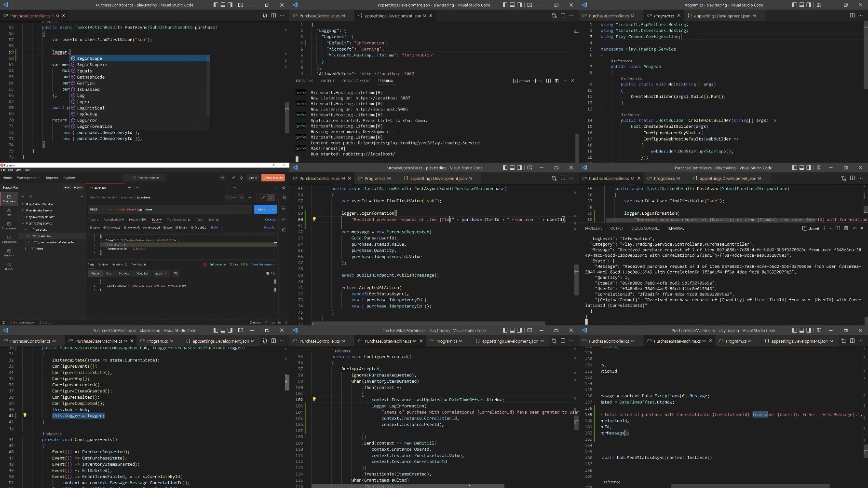The height and width of the screenshot is (488, 868).
Task: Click the response body scrollbar in Postman
Action: [x=275, y=285]
